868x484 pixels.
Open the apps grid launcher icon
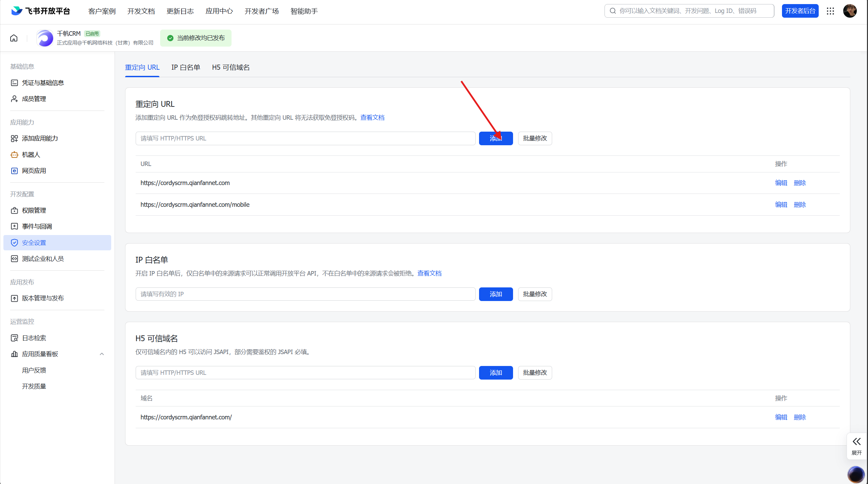pos(830,11)
